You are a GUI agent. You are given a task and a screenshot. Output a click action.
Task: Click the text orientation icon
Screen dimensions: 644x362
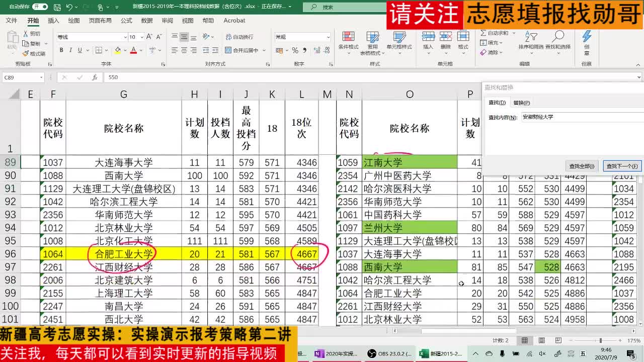206,37
